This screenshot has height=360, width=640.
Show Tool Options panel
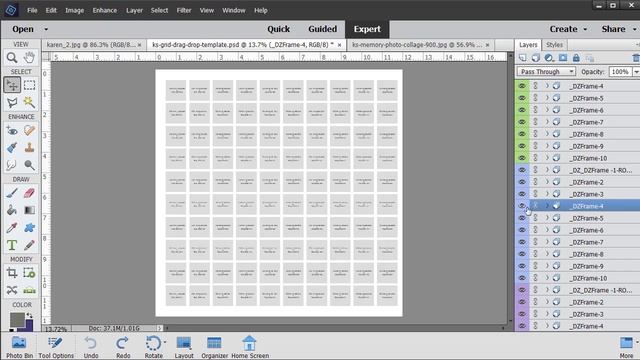pyautogui.click(x=56, y=347)
